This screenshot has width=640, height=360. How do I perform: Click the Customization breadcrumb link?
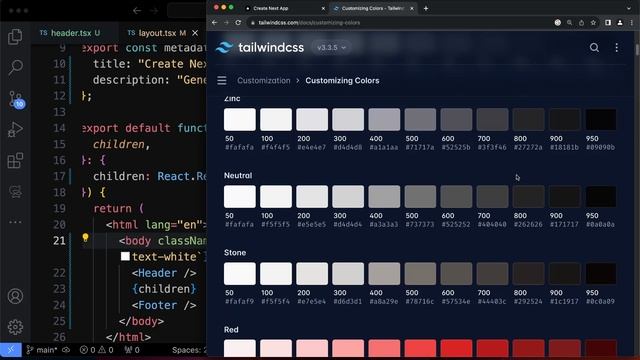[264, 80]
